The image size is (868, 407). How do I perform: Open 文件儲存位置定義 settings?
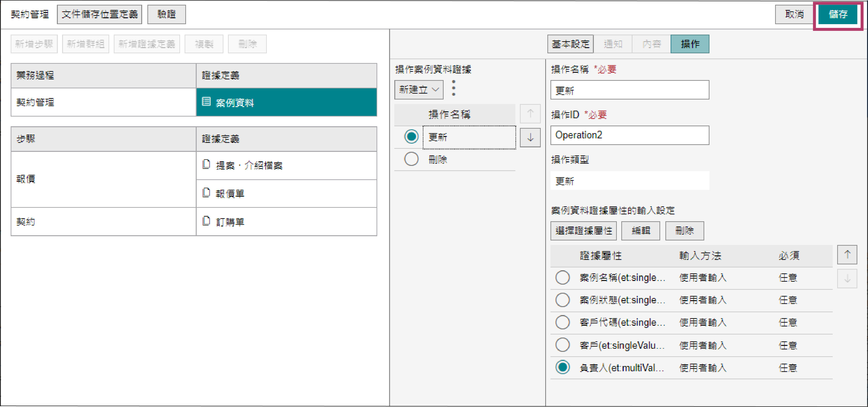coord(99,14)
